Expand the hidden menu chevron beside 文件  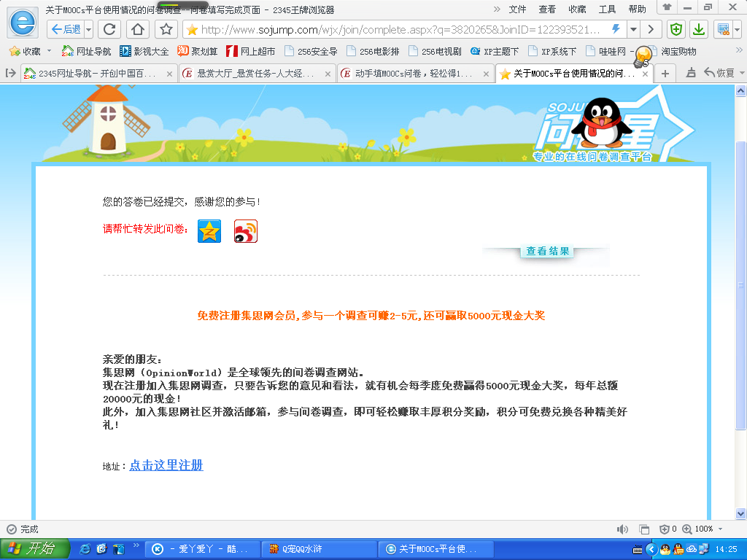497,9
